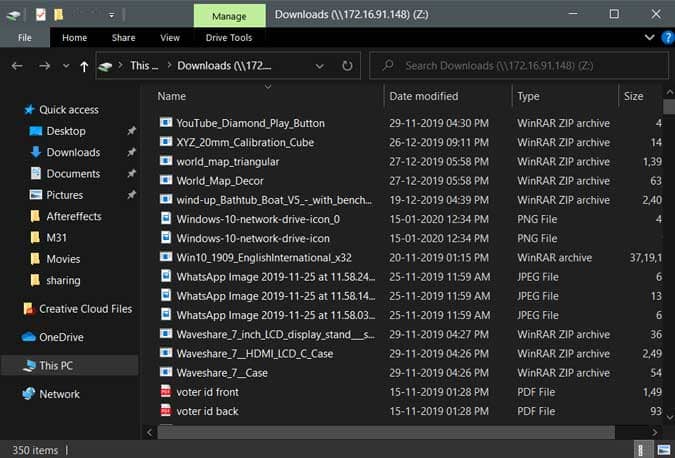The image size is (675, 458).
Task: Sort files by the Name column
Action: (172, 96)
